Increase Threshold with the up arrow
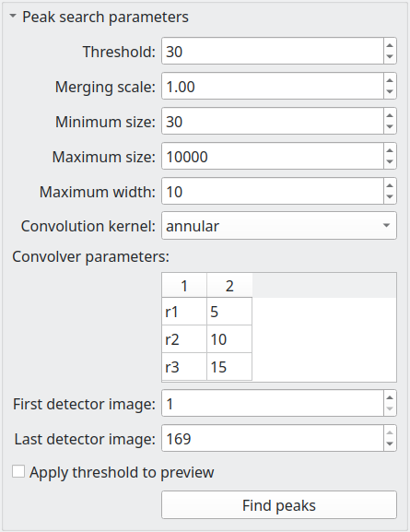The height and width of the screenshot is (532, 410). [x=390, y=45]
